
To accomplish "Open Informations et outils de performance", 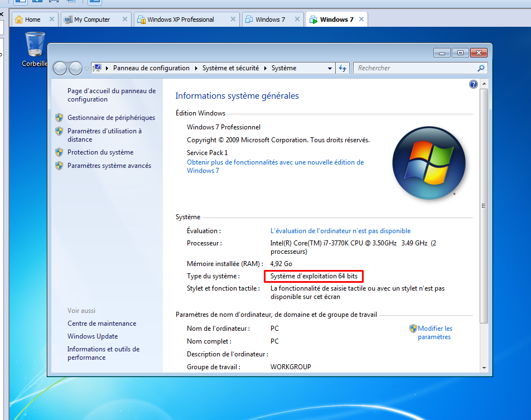I will coord(103,353).
